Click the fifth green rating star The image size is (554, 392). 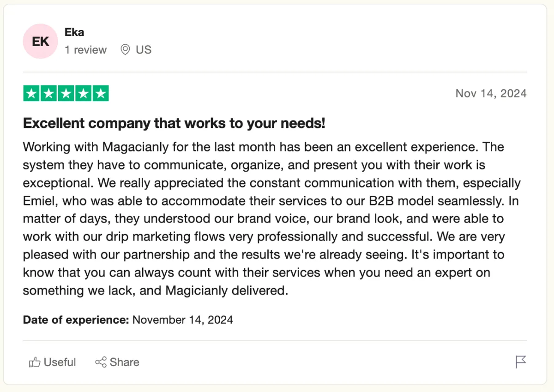[x=101, y=93]
